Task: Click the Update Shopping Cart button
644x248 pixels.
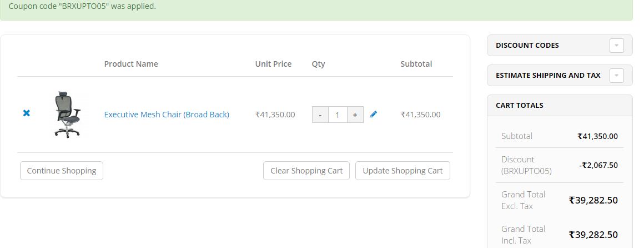Action: [402, 171]
